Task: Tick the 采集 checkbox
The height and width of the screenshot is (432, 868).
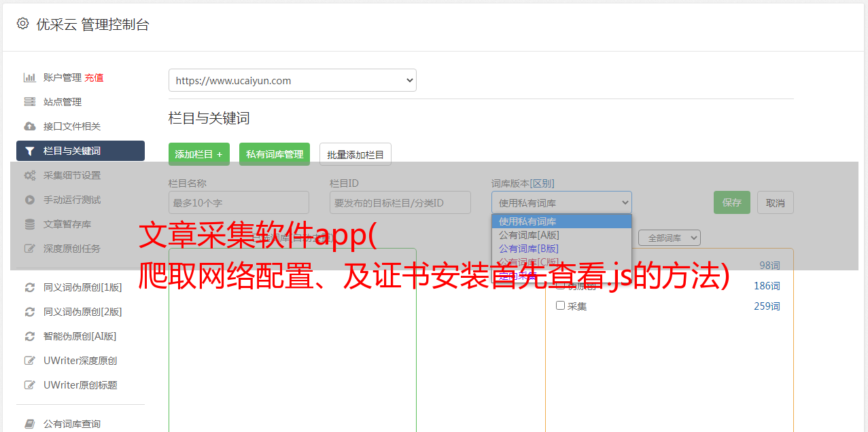Action: click(x=560, y=306)
